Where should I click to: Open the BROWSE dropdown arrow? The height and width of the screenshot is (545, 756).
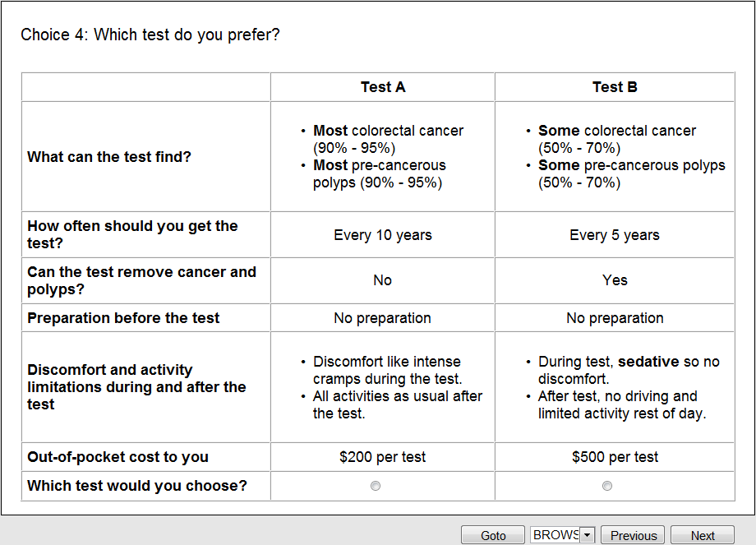(587, 535)
